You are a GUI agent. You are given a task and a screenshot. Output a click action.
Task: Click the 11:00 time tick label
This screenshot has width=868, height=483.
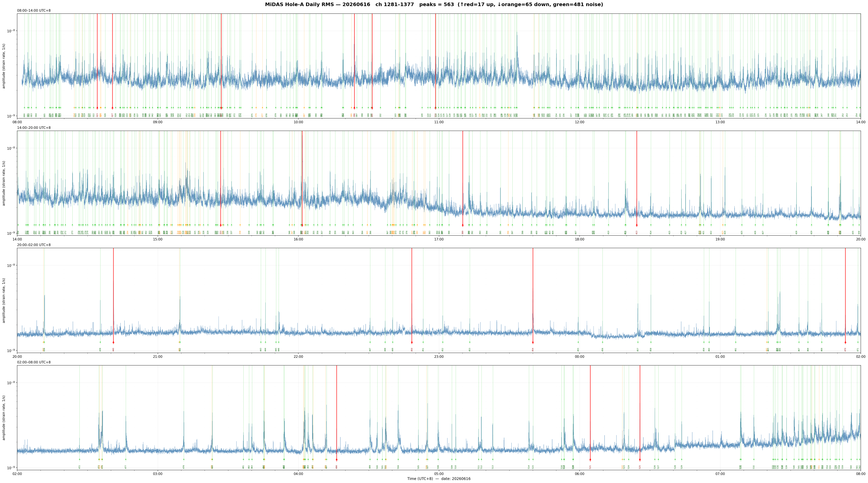[x=439, y=122]
